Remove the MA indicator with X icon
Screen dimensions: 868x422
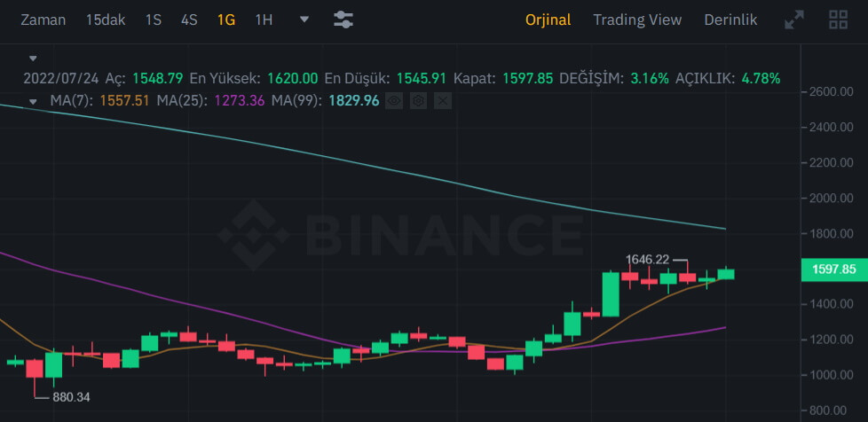pos(443,101)
